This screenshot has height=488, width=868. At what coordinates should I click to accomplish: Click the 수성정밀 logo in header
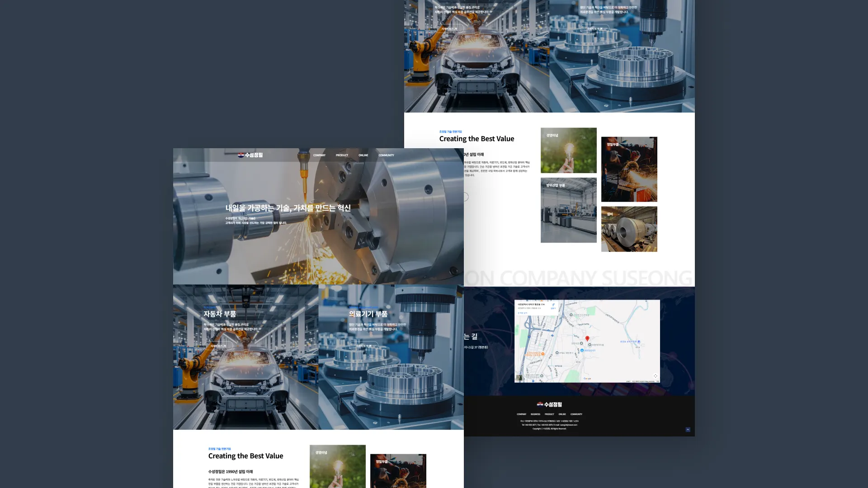250,155
